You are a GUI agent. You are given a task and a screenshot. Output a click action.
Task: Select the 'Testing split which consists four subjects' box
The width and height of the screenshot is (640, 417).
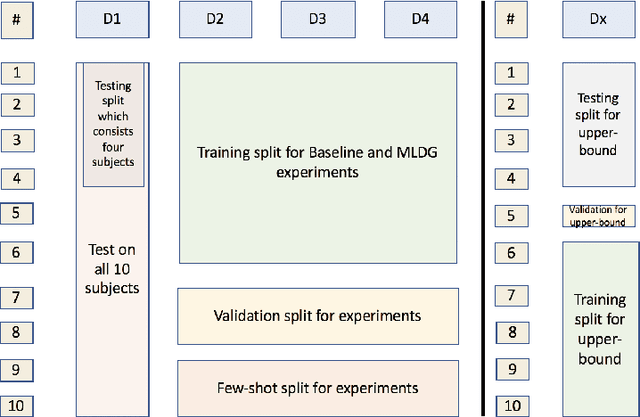(113, 124)
